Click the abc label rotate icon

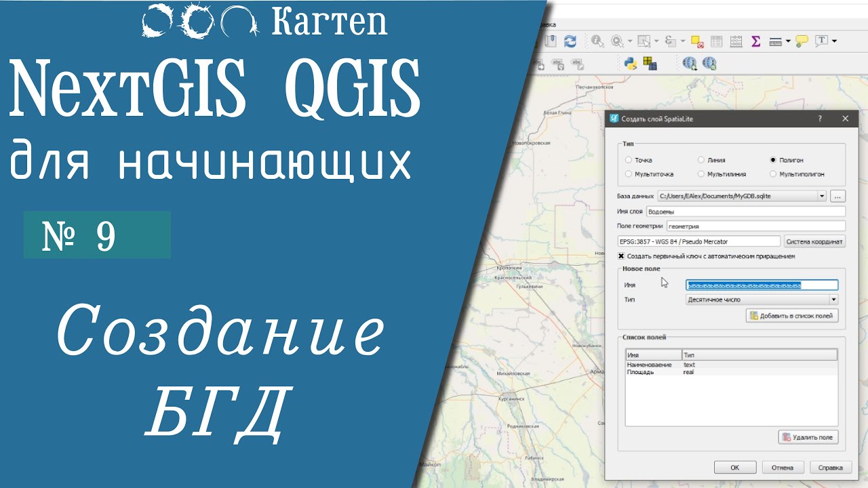pyautogui.click(x=558, y=64)
